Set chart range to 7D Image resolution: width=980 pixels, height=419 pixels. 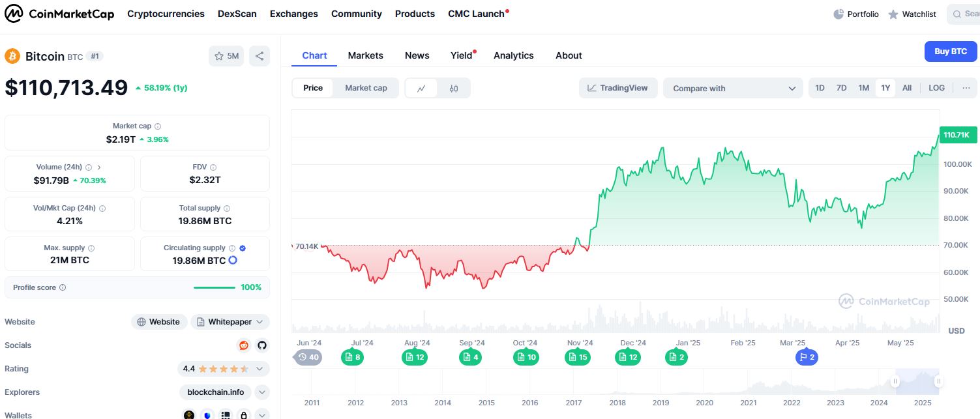842,88
